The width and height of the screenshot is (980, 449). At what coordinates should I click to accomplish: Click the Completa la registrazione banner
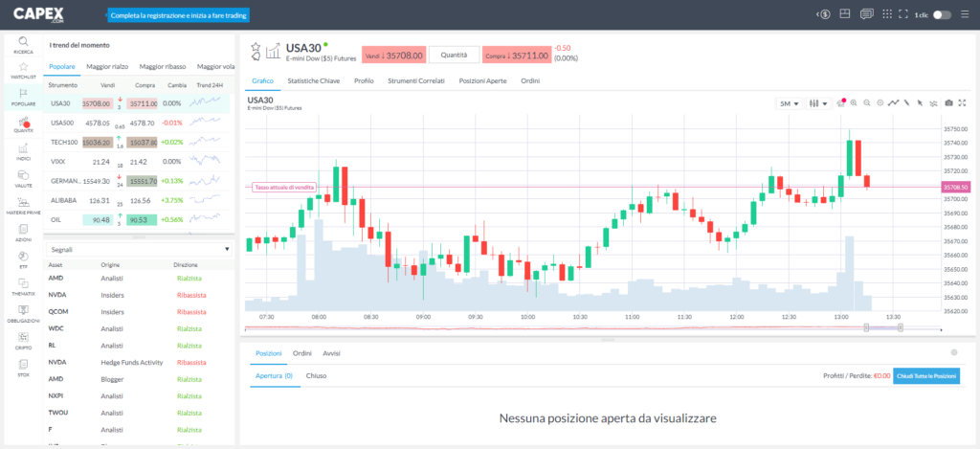click(179, 15)
